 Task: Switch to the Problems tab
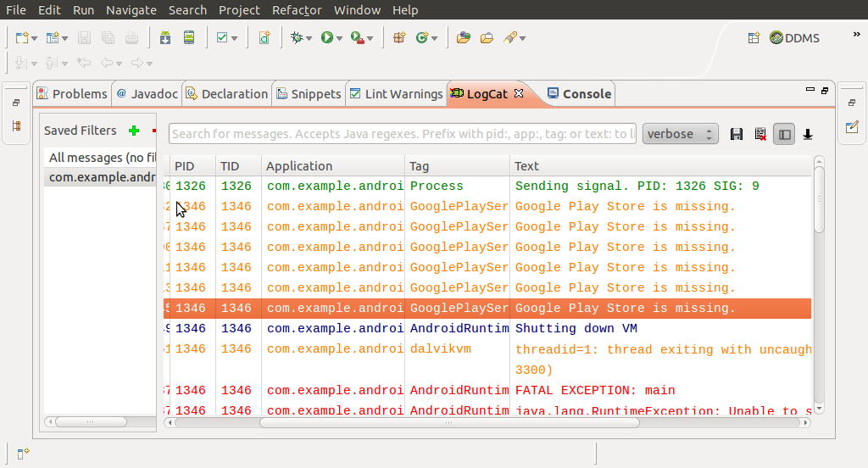point(72,94)
